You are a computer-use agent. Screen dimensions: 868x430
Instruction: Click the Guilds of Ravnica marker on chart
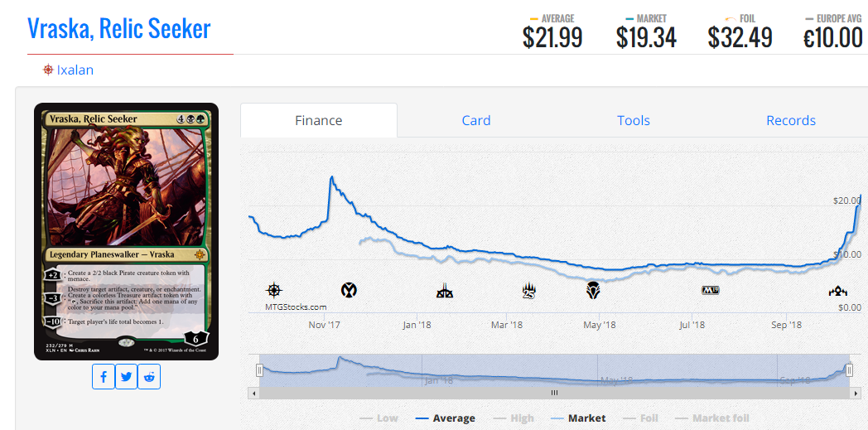[837, 291]
